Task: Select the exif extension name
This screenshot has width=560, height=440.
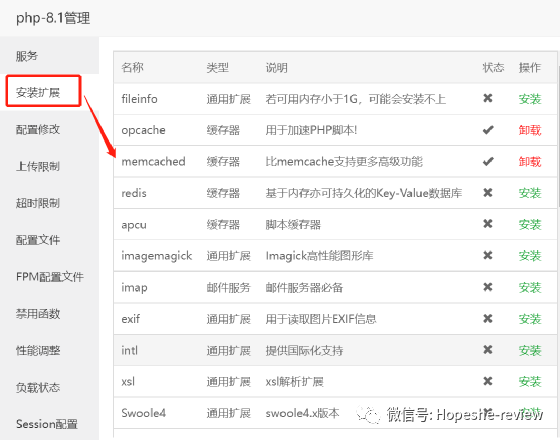Action: (x=131, y=319)
